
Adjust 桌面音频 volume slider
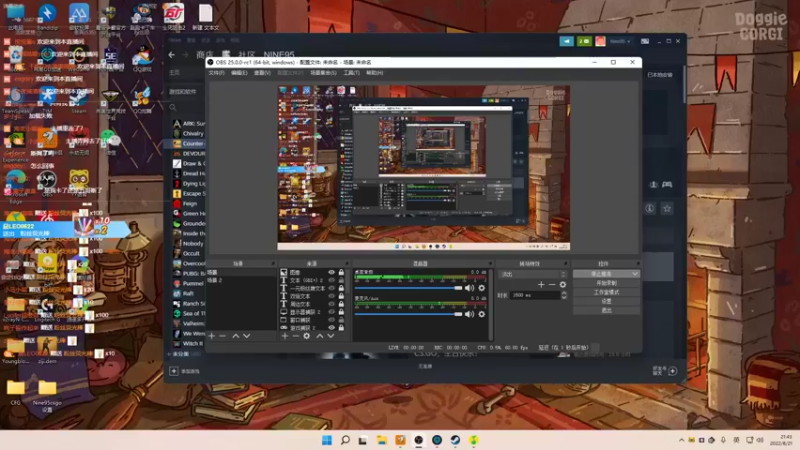pyautogui.click(x=408, y=288)
